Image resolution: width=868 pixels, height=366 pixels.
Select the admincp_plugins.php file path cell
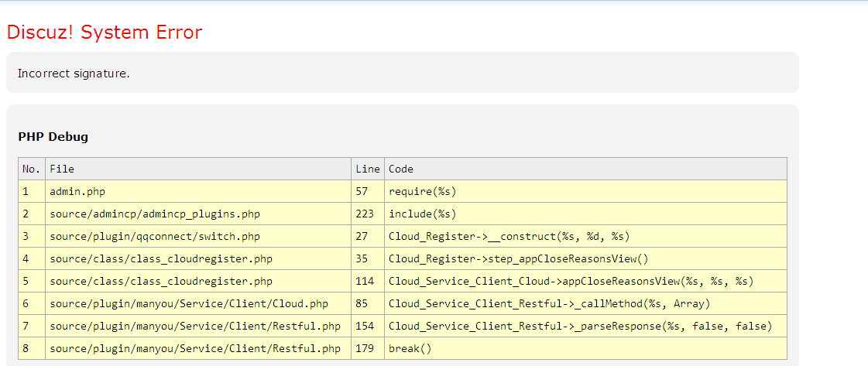154,214
